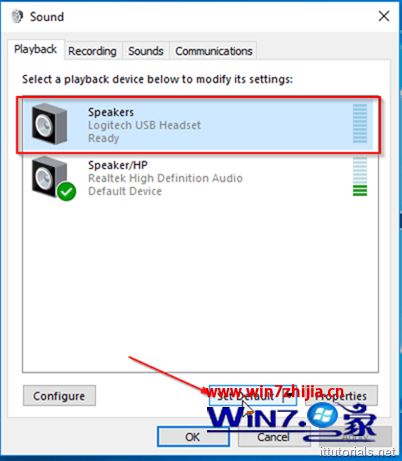Click the Cancel button
The width and height of the screenshot is (402, 461).
[273, 437]
